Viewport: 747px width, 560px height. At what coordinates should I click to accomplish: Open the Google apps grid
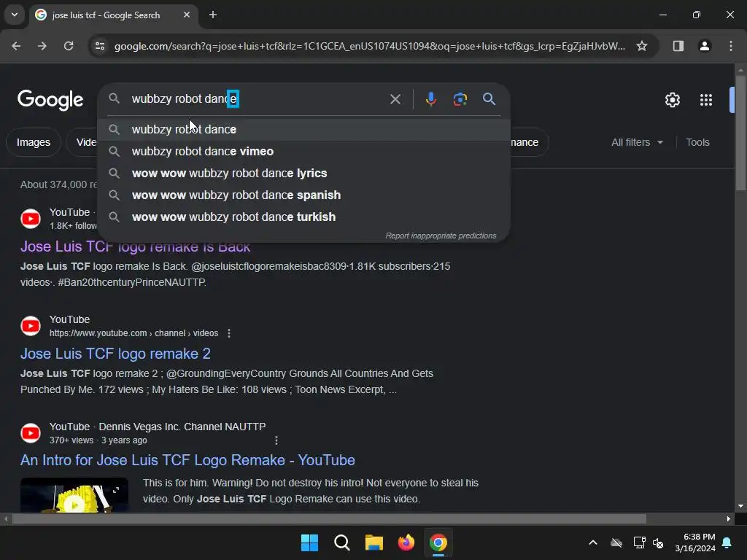pos(706,100)
